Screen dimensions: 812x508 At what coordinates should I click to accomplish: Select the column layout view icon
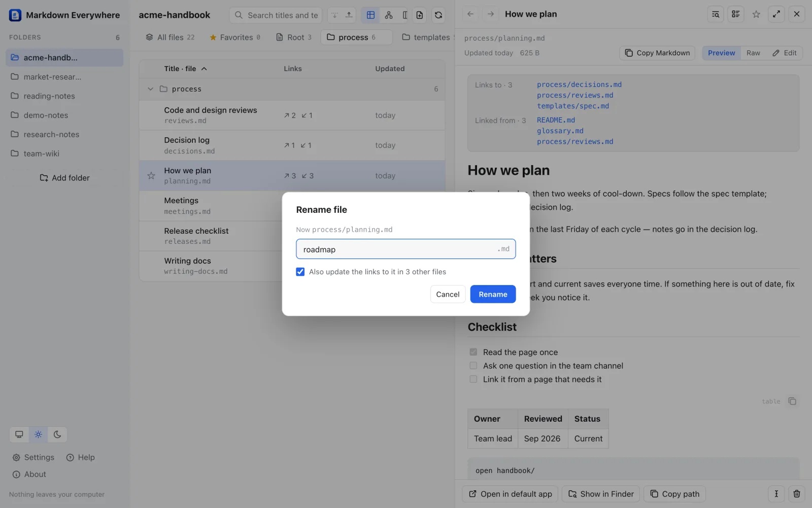point(405,15)
